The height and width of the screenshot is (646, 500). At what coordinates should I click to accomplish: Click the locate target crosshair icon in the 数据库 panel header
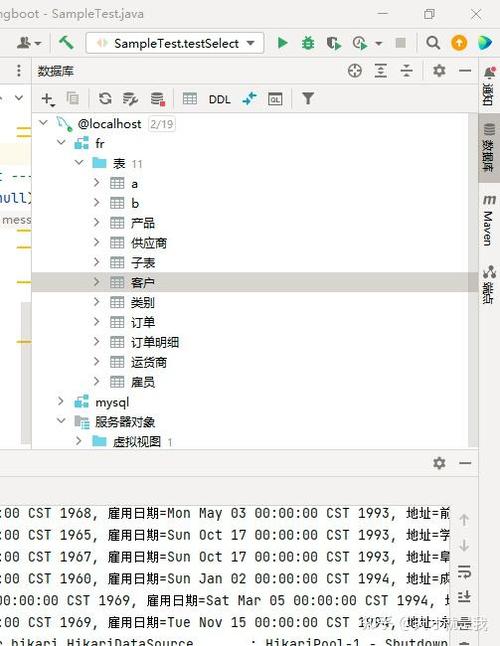(355, 71)
